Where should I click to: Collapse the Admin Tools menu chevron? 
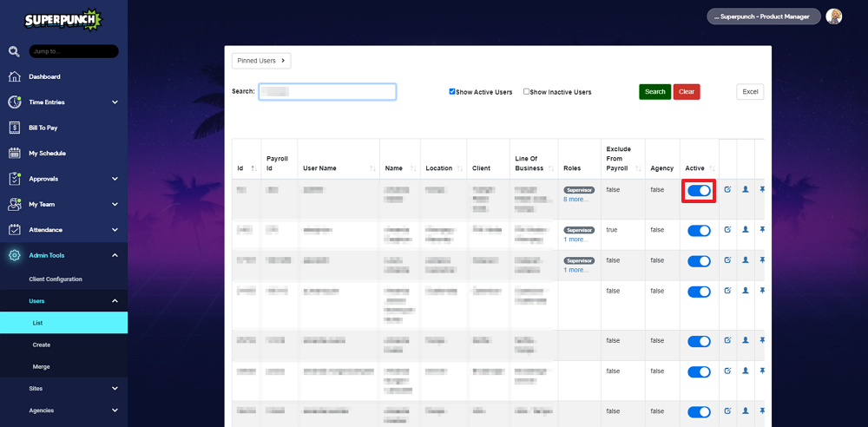pyautogui.click(x=115, y=255)
